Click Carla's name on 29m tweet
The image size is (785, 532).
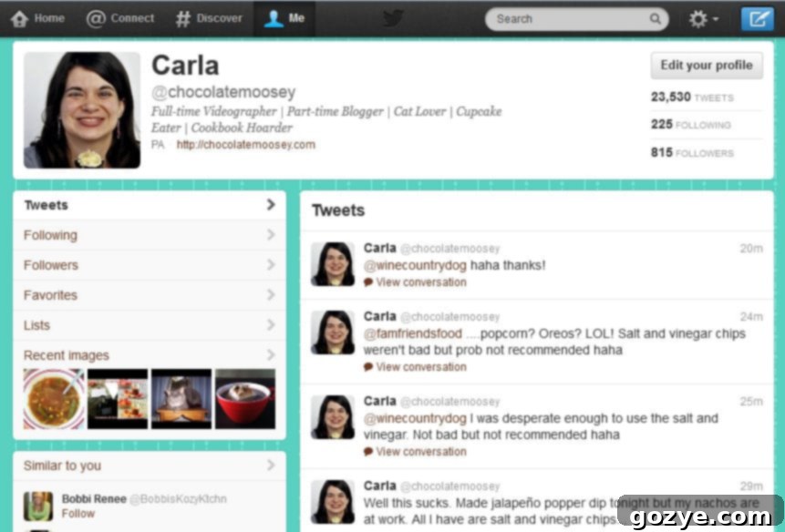click(380, 486)
